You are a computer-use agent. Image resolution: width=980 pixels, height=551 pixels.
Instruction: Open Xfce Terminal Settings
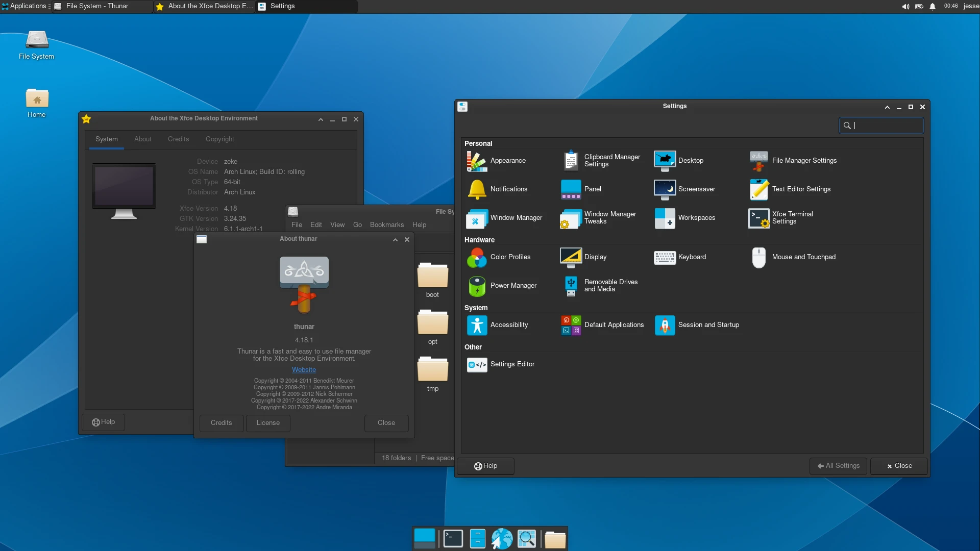click(791, 218)
